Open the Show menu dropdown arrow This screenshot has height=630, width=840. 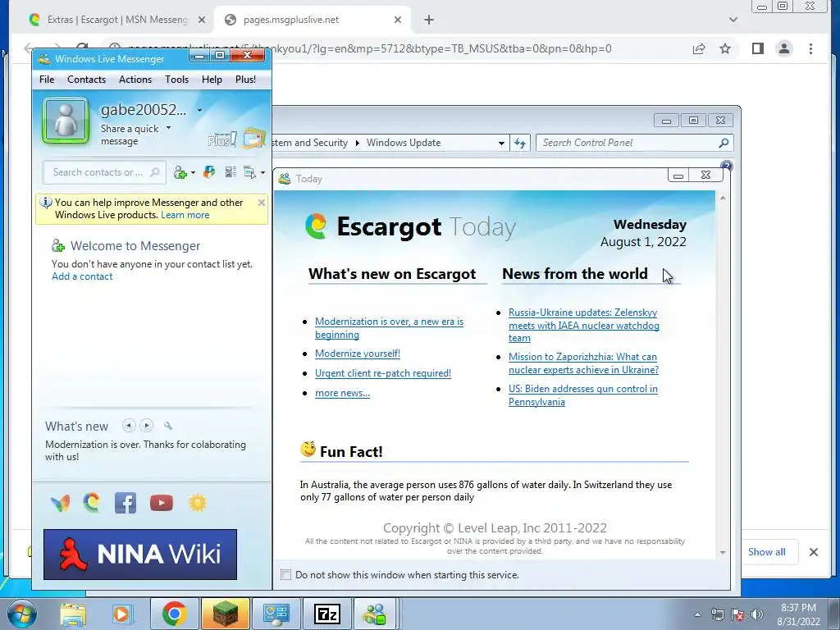(262, 172)
